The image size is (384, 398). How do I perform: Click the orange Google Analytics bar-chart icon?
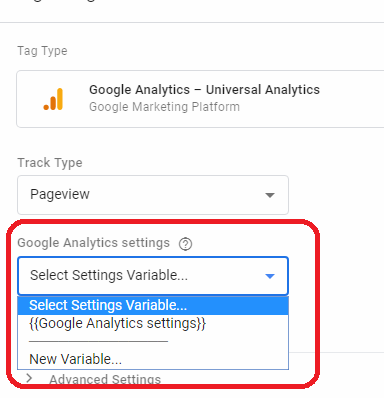[x=53, y=99]
